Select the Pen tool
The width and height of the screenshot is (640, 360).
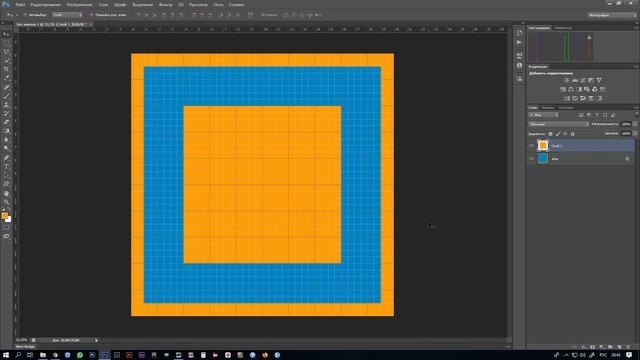[x=6, y=158]
